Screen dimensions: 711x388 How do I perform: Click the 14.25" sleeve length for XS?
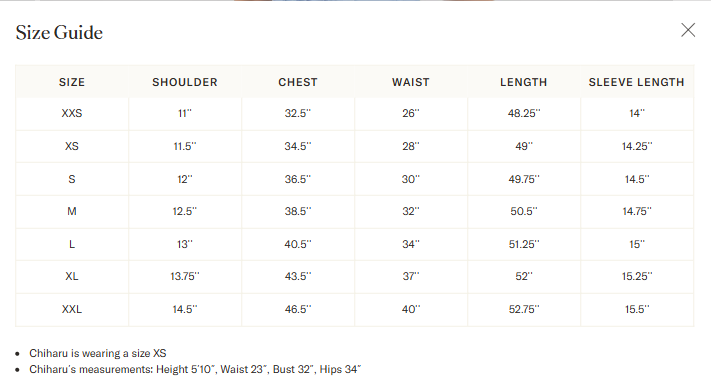(x=637, y=146)
